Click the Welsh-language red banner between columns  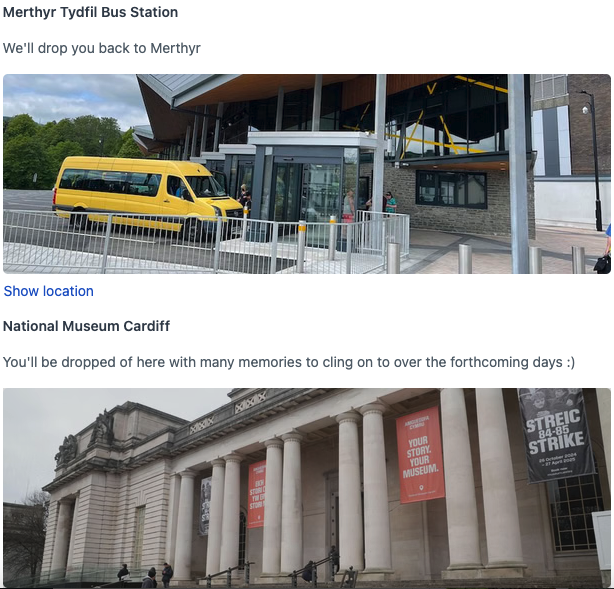pos(256,494)
